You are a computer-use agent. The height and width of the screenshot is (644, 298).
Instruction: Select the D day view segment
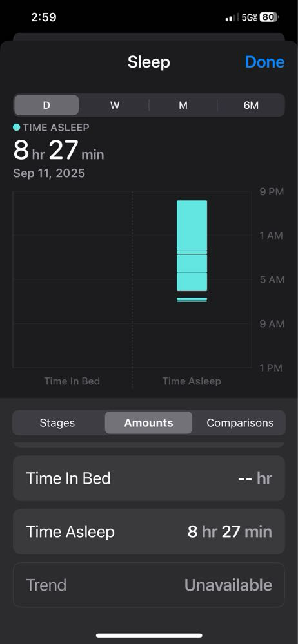[x=46, y=105]
